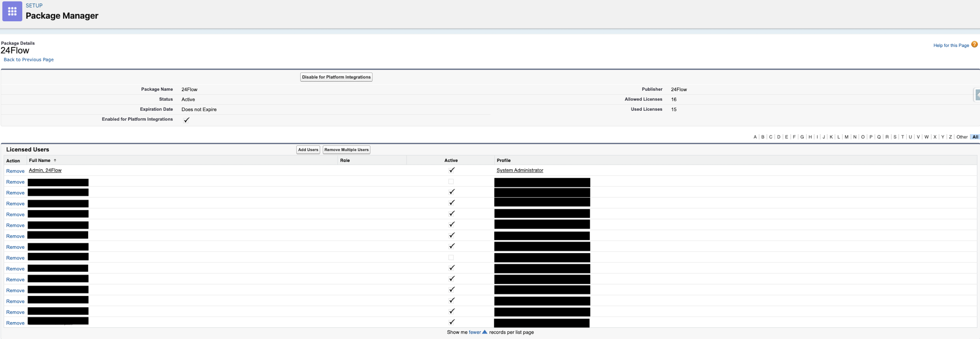The width and height of the screenshot is (980, 339).
Task: Open the Admin, 24Flow user record
Action: (45, 170)
